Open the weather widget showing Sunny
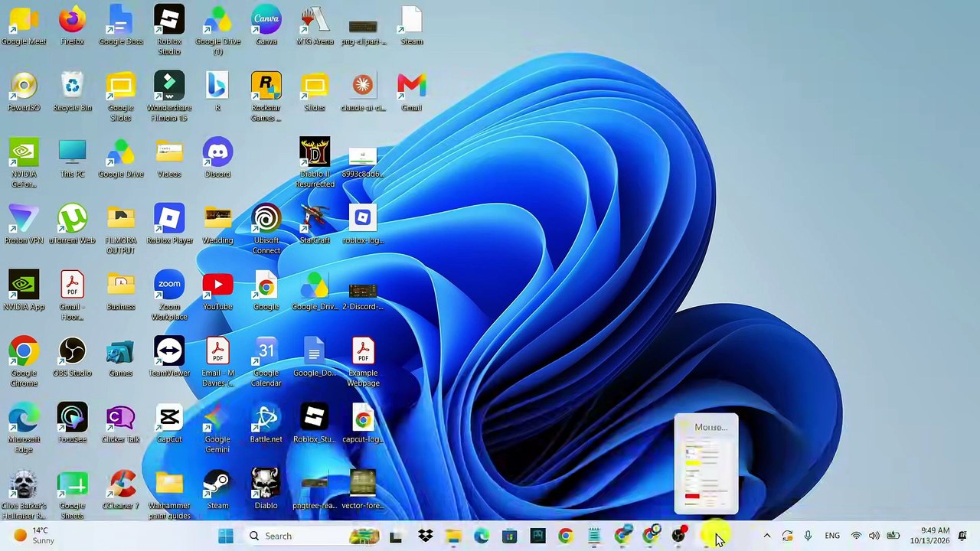Viewport: 980px width, 551px height. coord(34,536)
